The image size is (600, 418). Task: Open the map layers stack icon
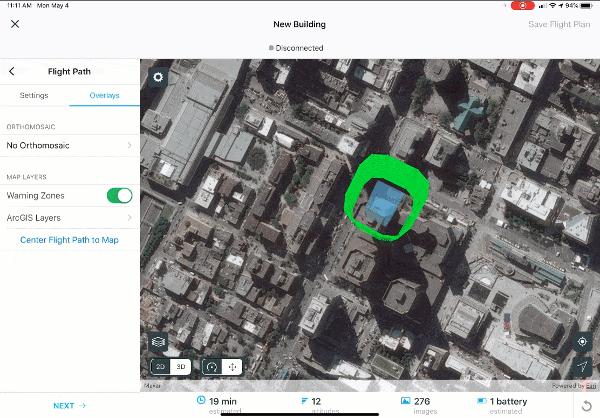pos(158,343)
